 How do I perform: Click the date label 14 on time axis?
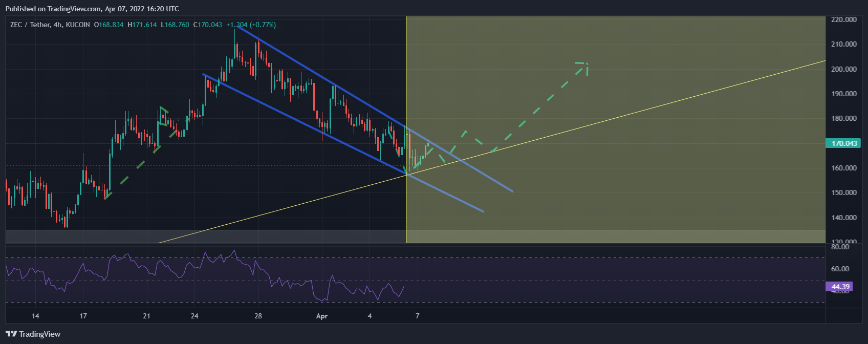tap(35, 316)
